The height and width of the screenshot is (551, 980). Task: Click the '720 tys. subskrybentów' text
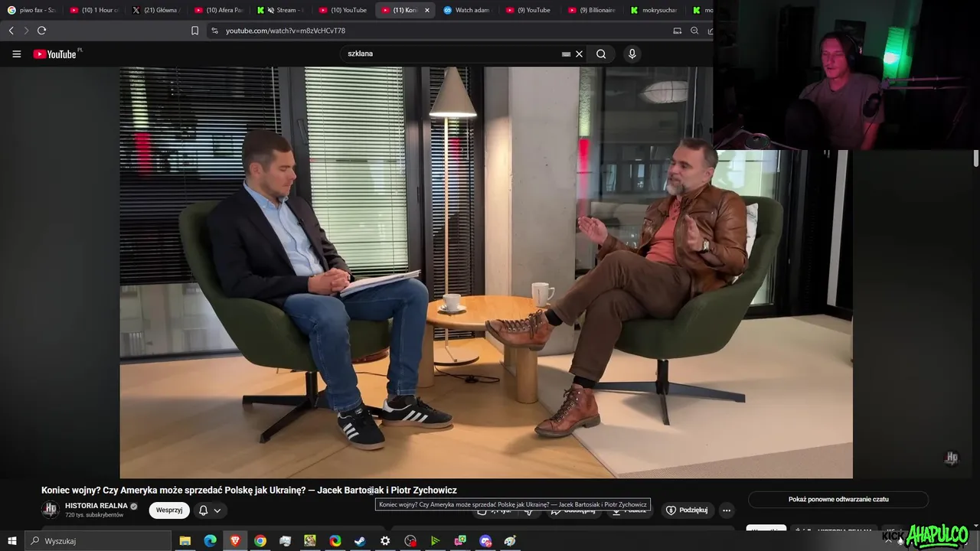click(94, 516)
